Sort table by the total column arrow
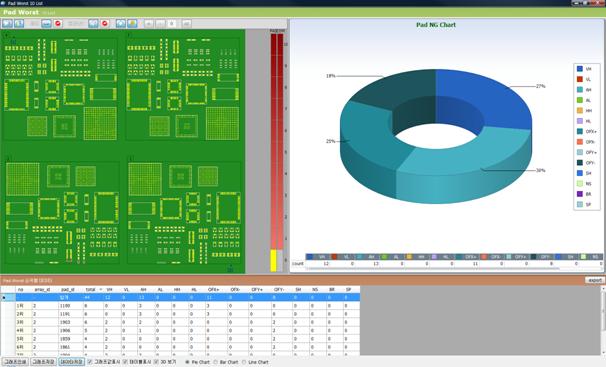 101,289
